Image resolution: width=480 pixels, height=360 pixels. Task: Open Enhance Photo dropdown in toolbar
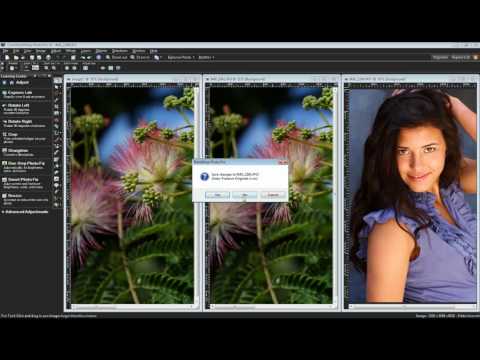click(181, 57)
